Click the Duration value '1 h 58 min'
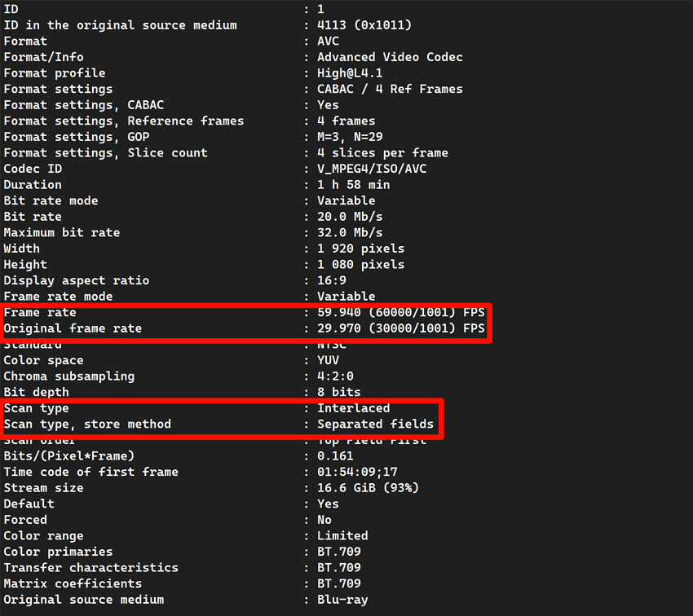This screenshot has height=616, width=693. 353,185
